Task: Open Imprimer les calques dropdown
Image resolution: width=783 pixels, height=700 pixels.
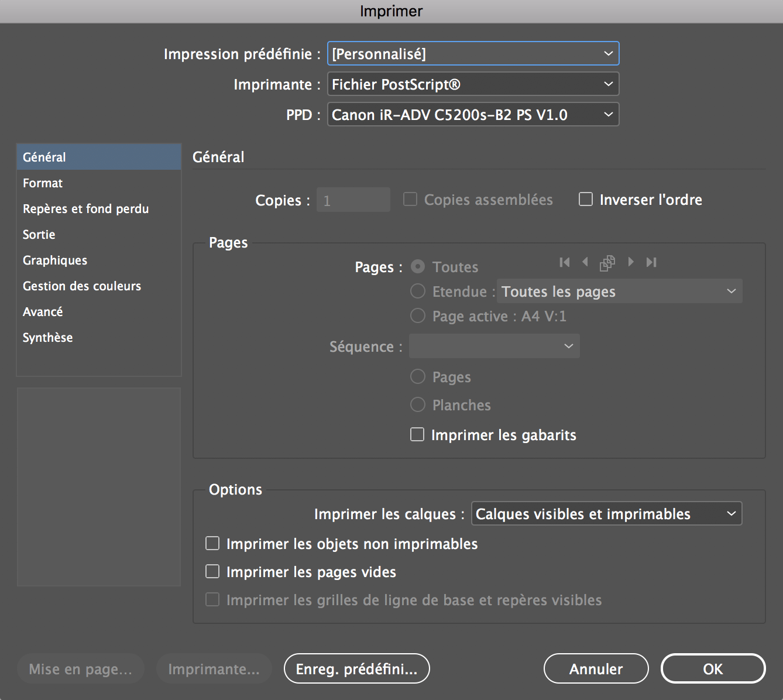Action: [x=606, y=514]
